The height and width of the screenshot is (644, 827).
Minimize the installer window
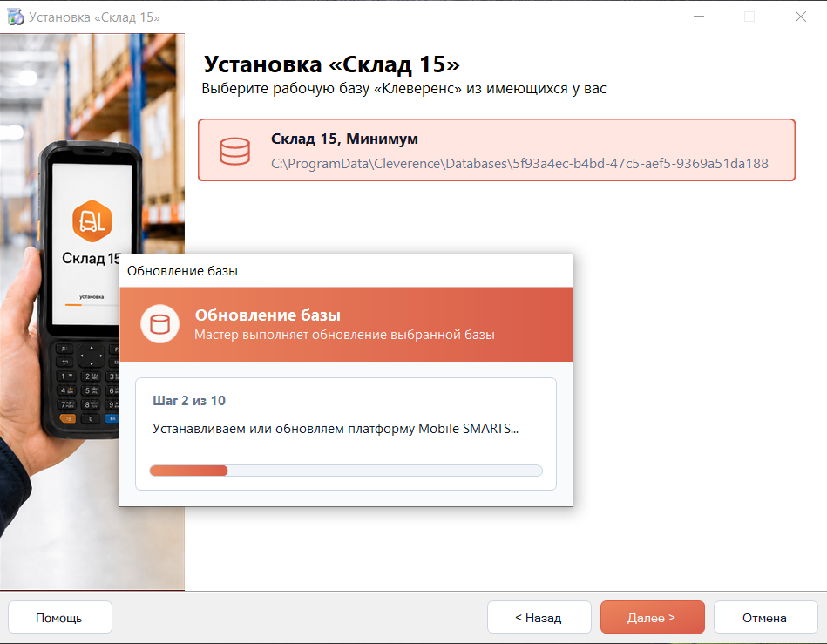pyautogui.click(x=699, y=17)
